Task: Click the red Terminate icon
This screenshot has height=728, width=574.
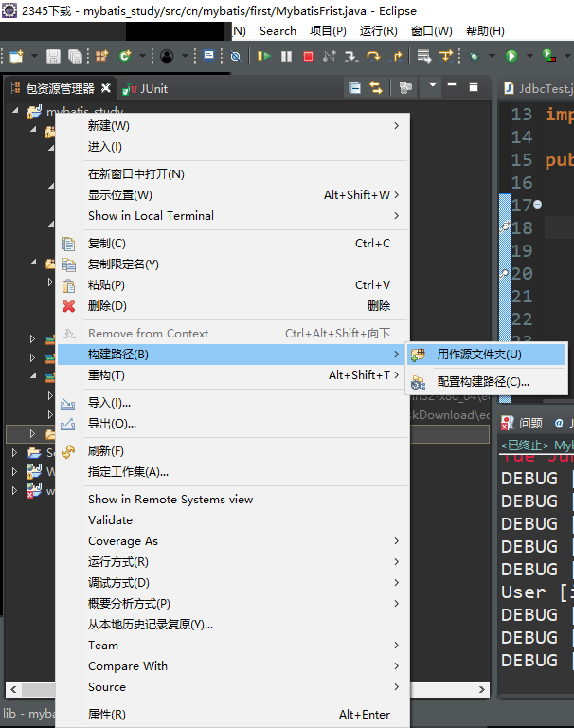Action: [308, 56]
